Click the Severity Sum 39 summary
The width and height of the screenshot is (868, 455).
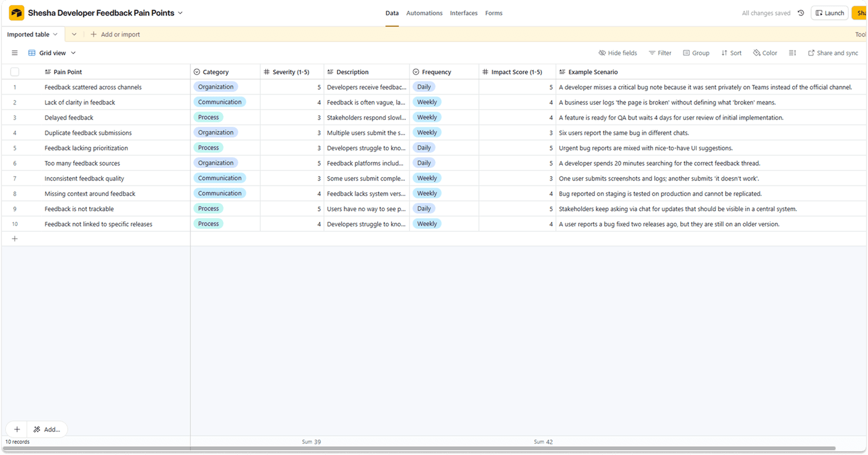[x=311, y=442]
